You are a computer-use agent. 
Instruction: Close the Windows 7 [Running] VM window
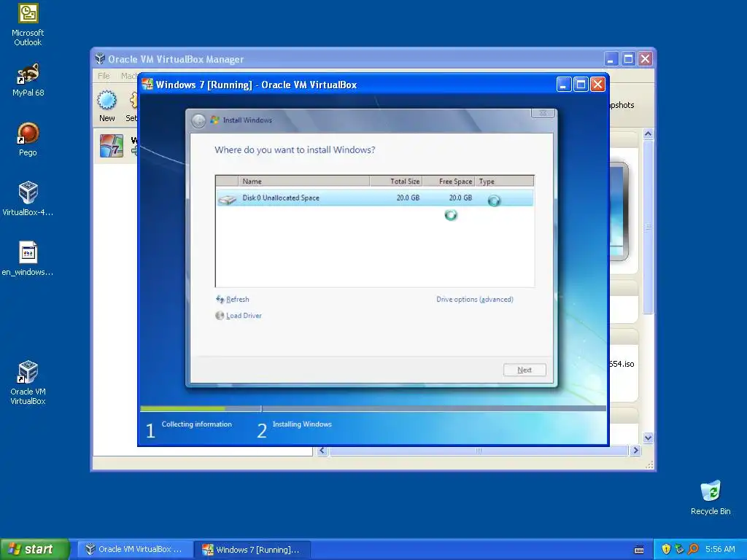point(597,85)
